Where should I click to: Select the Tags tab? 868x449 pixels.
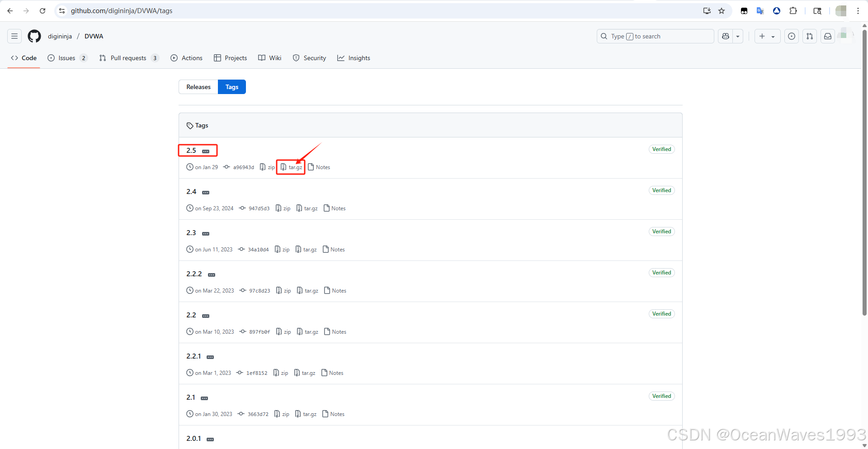tap(232, 87)
